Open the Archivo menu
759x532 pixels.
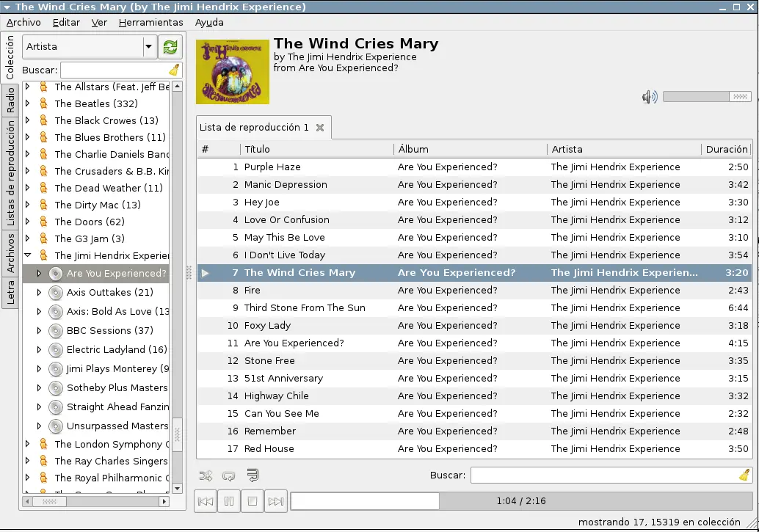tap(23, 22)
